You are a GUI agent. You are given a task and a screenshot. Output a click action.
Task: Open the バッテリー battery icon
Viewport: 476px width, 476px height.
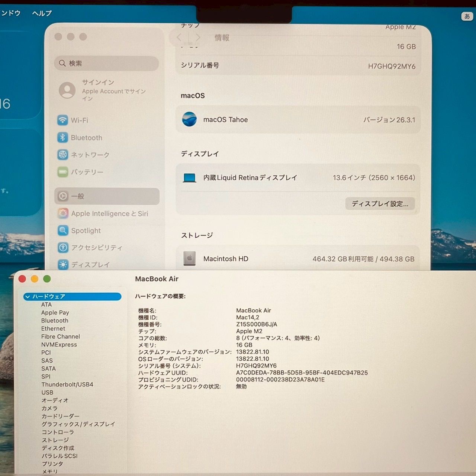62,172
